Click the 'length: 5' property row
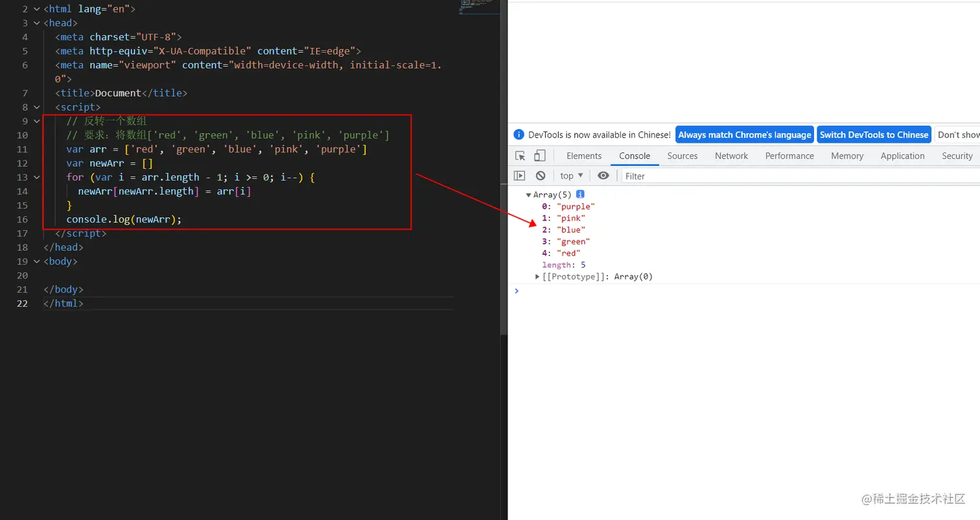Viewport: 980px width, 520px height. click(564, 265)
